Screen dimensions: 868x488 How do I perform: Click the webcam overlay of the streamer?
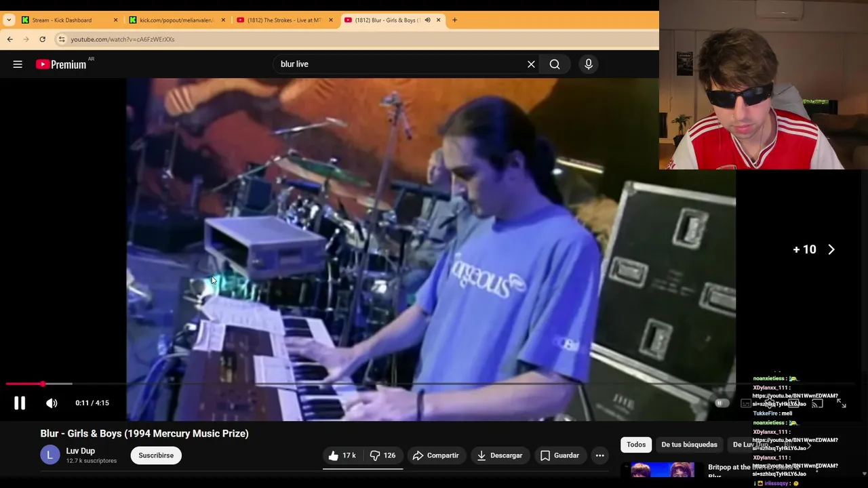[x=764, y=85]
